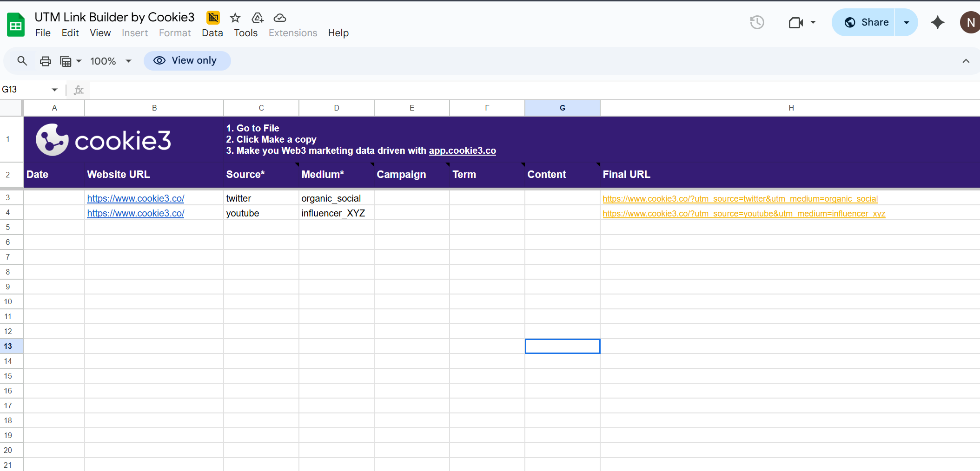This screenshot has height=471, width=980.
Task: Select the 'Final URL' header cell
Action: tap(790, 175)
